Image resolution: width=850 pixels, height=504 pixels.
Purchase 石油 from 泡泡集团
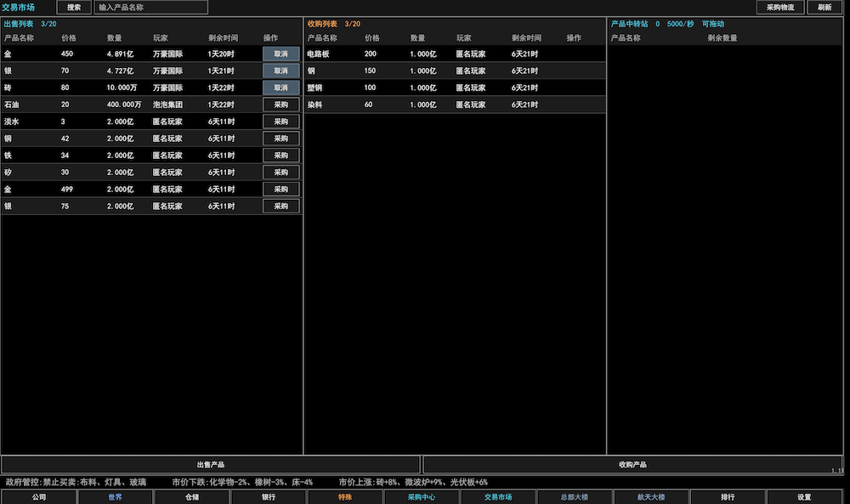280,105
